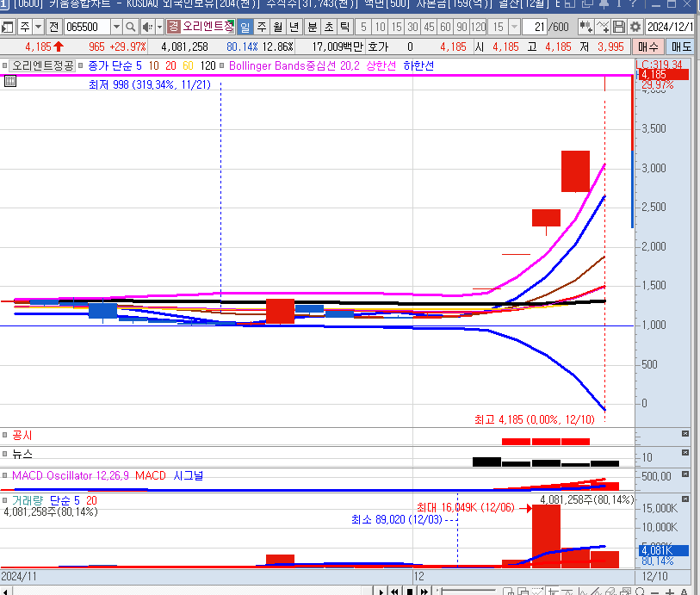This screenshot has height=595, width=700.
Task: Click the save floppy disk icon
Action: pos(619,27)
